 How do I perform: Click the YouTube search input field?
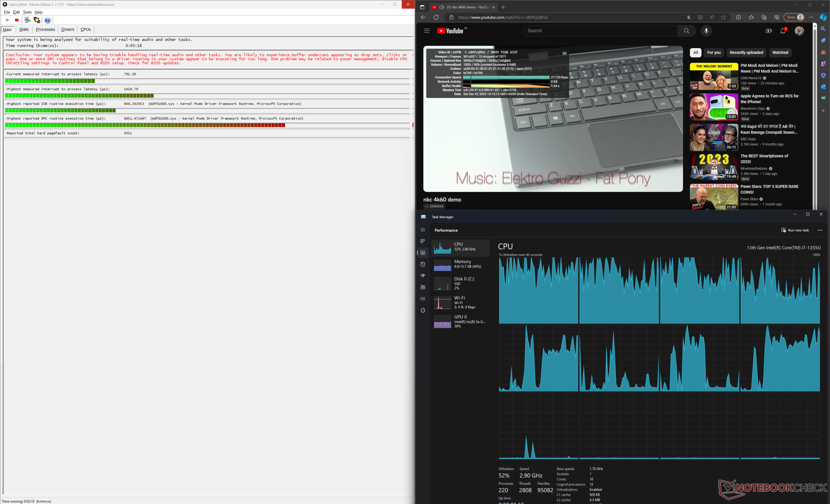click(x=600, y=31)
